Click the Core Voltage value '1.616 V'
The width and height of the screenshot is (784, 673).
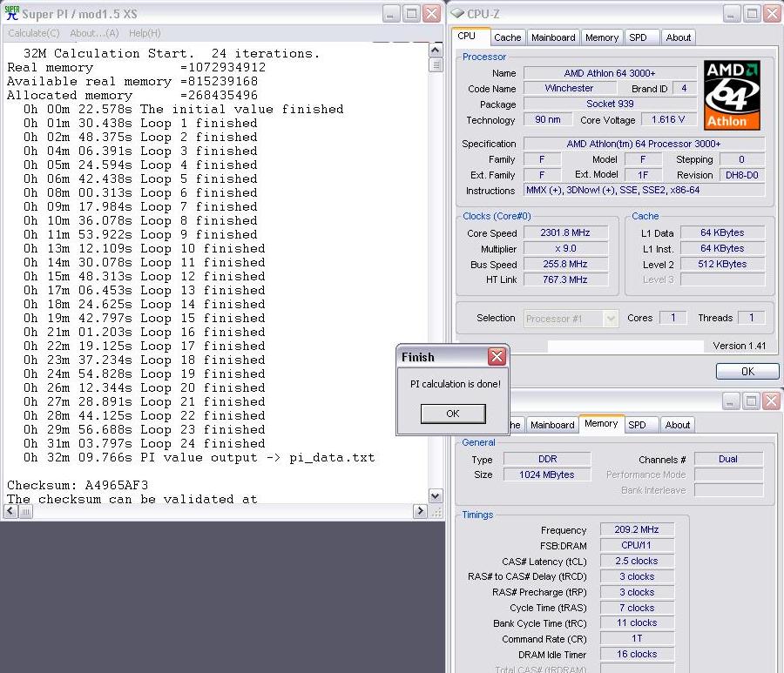tap(667, 119)
